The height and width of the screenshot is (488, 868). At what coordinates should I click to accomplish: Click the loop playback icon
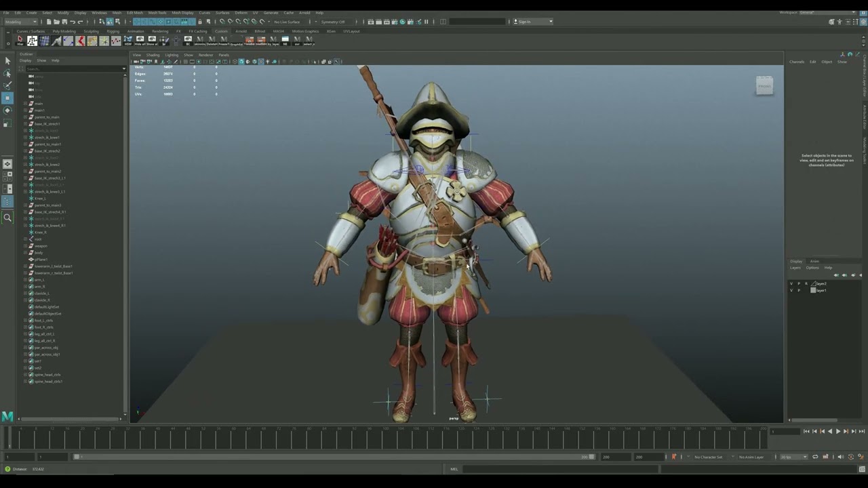816,457
